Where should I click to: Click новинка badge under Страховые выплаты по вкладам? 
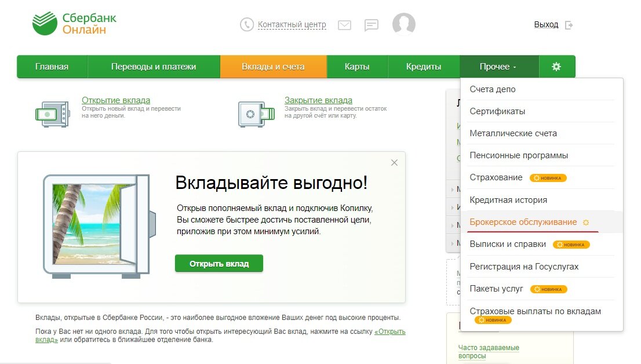(493, 320)
